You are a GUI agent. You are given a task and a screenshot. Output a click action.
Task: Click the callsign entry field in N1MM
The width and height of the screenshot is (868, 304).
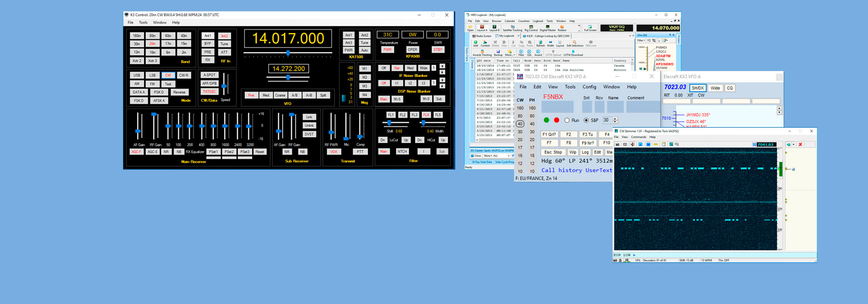point(557,107)
